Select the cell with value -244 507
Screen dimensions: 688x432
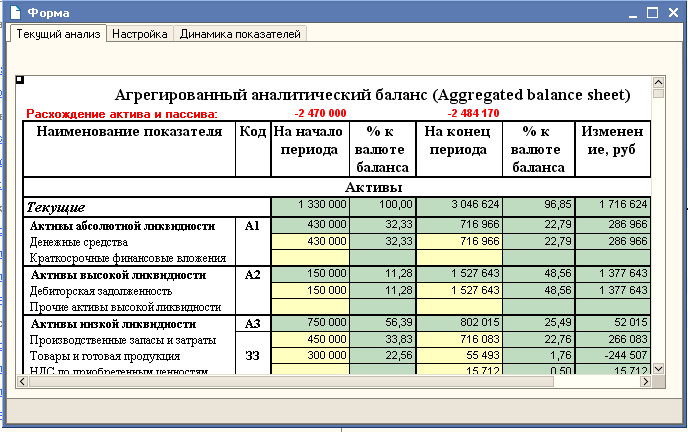pos(613,356)
